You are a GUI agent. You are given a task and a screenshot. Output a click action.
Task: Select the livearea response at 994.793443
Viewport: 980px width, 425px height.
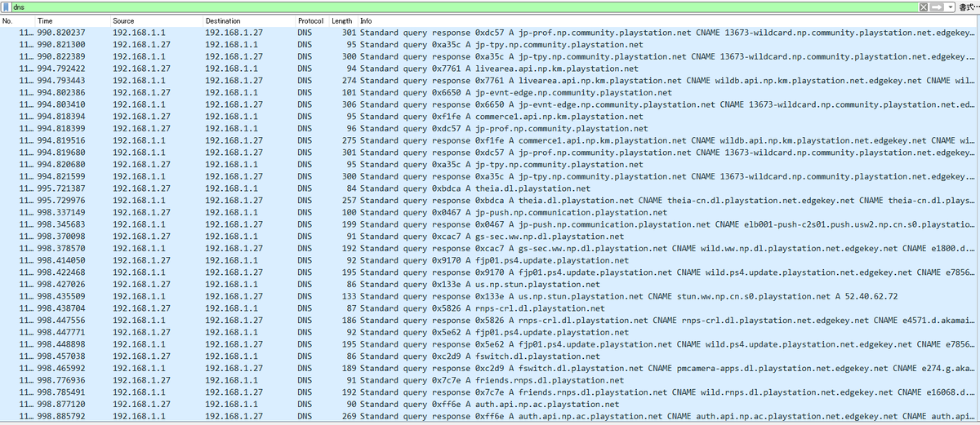(x=487, y=80)
